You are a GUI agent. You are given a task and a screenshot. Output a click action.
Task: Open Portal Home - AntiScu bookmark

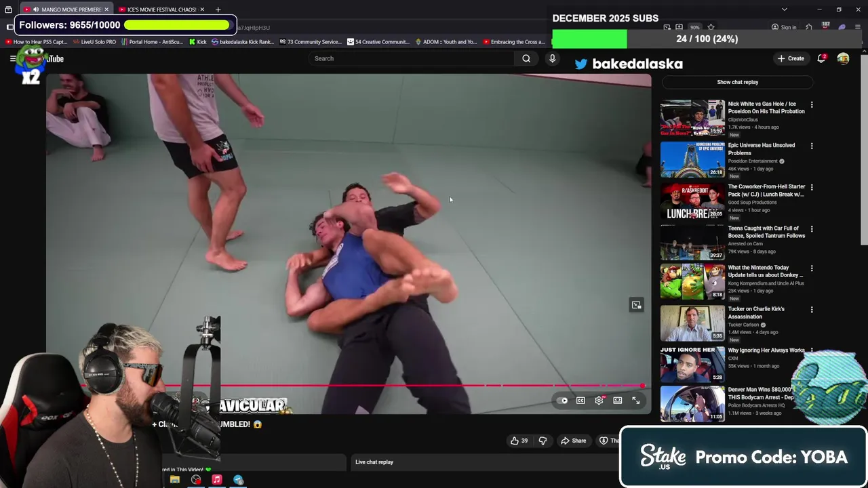point(151,41)
